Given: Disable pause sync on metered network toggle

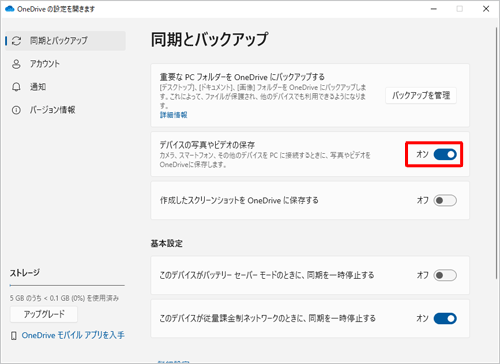Looking at the screenshot, I should pyautogui.click(x=445, y=319).
